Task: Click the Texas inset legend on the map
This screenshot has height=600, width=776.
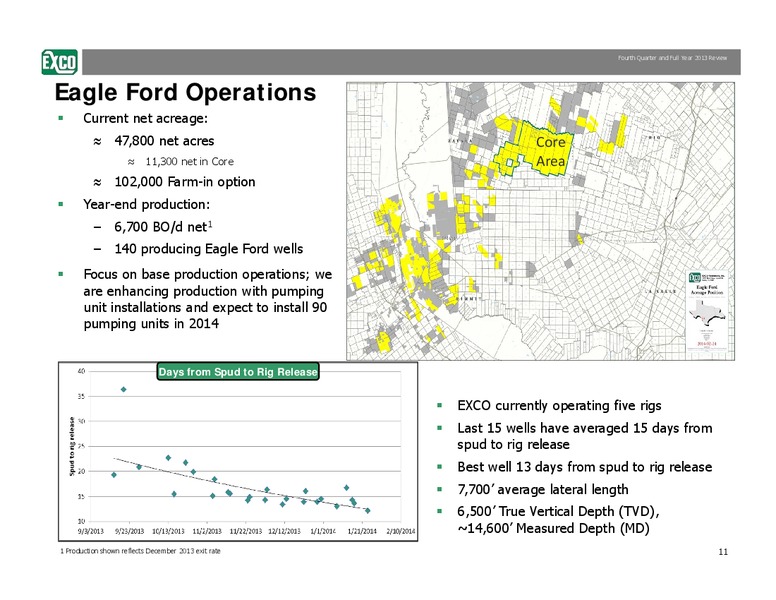Action: click(x=707, y=311)
